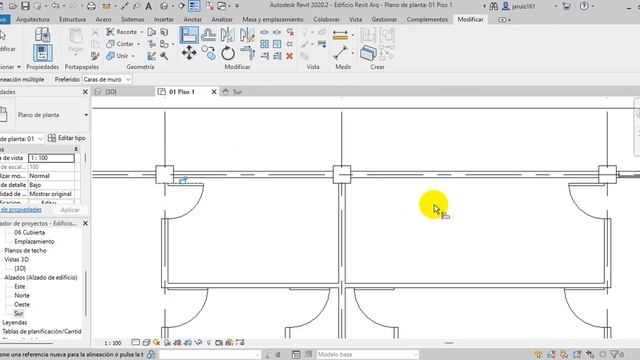Click the Match Type Properties brush icon
The width and height of the screenshot is (640, 360).
point(95,56)
